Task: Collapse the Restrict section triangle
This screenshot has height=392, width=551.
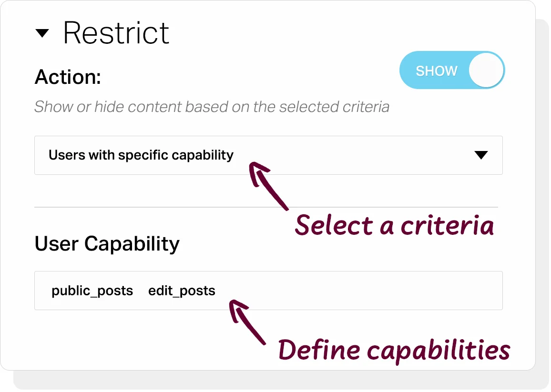Action: pyautogui.click(x=42, y=33)
